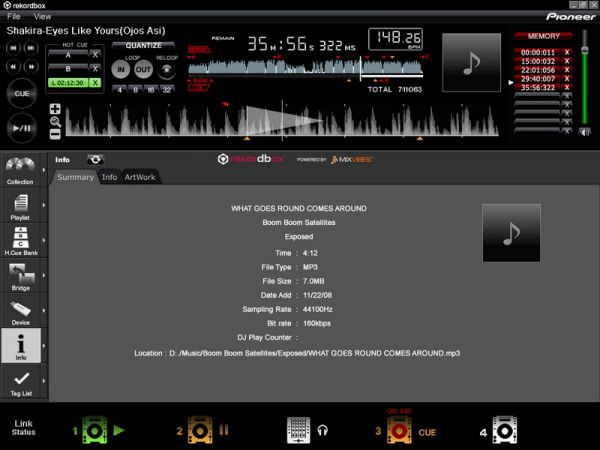Click the Summary artwork thumbnail

(511, 233)
